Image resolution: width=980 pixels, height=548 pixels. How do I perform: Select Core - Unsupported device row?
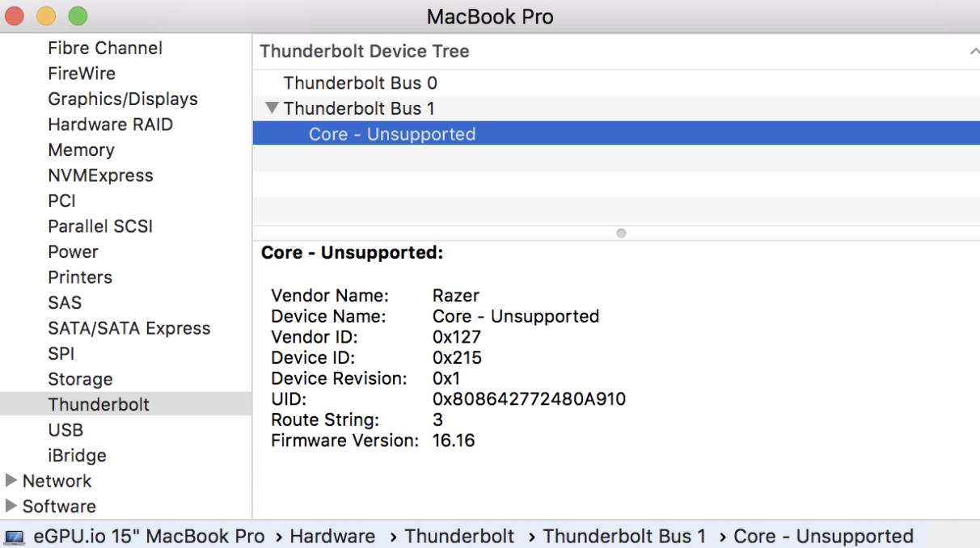[x=392, y=134]
